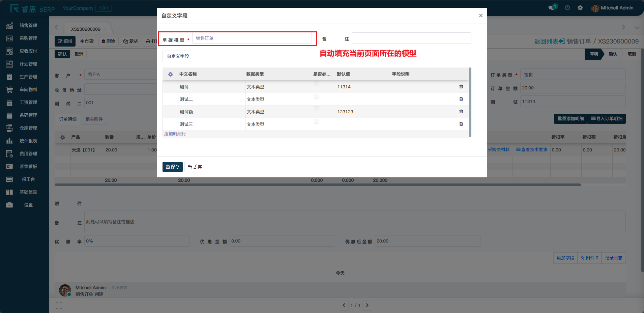Click trash icon for 测试额 row
644x313 pixels.
pos(461,112)
